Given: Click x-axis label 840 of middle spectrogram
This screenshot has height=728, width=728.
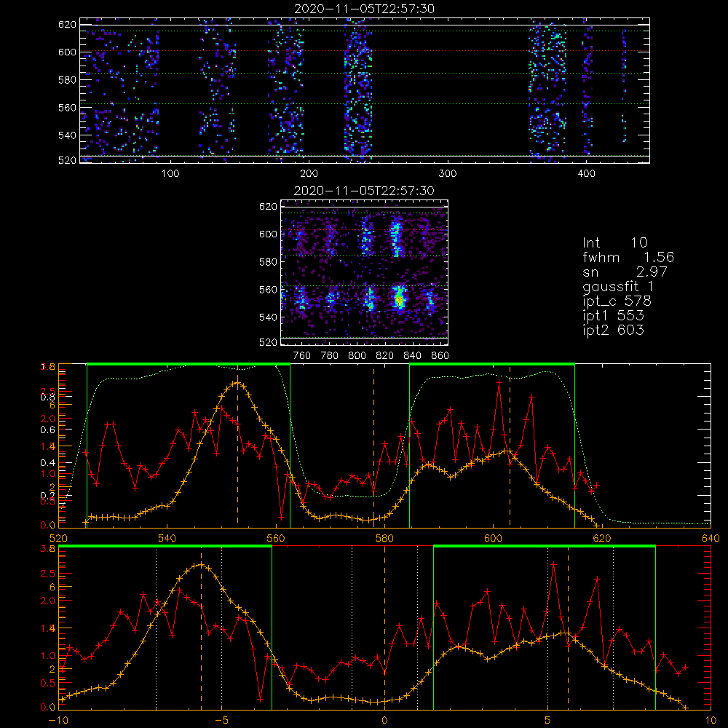Looking at the screenshot, I should coord(413,356).
